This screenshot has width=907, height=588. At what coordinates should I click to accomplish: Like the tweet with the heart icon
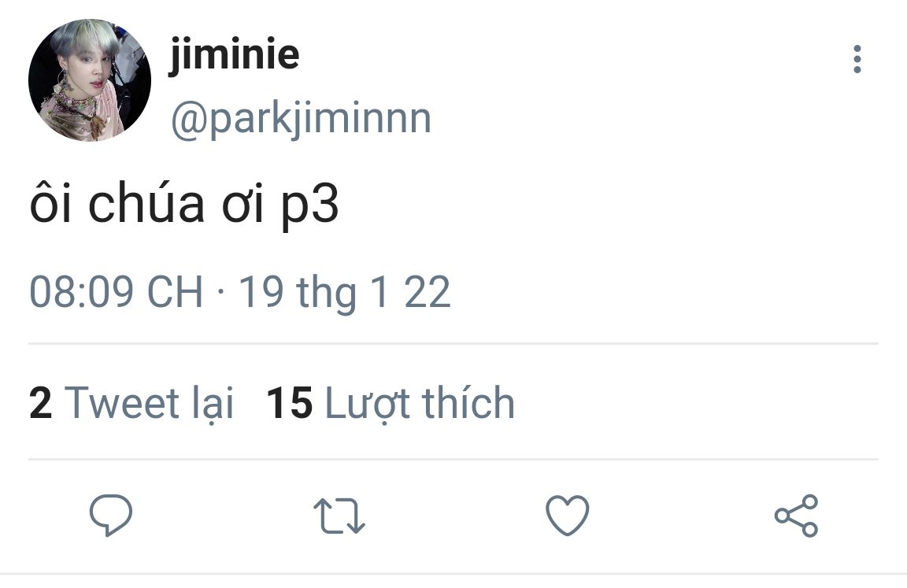(x=568, y=515)
